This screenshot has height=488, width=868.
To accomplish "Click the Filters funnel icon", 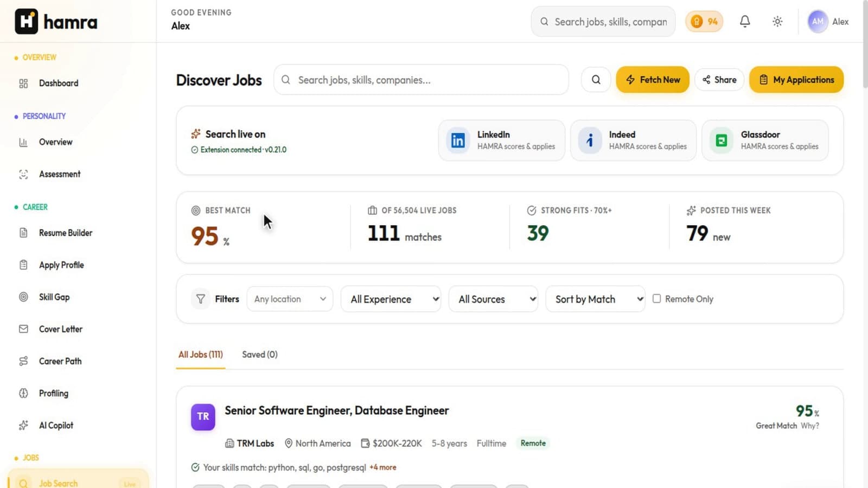I will pos(201,299).
